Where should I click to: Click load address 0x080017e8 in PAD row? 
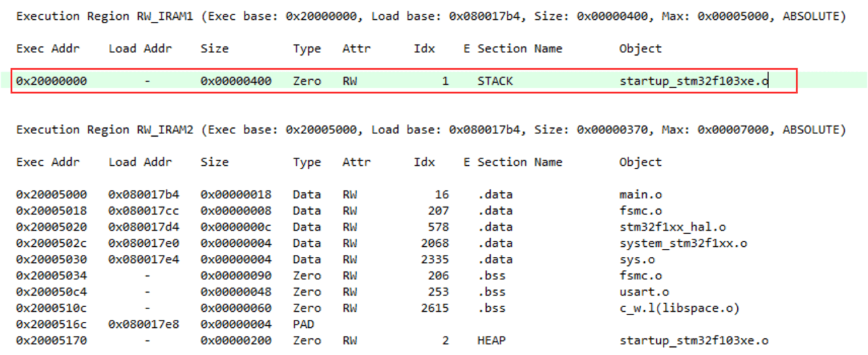143,324
